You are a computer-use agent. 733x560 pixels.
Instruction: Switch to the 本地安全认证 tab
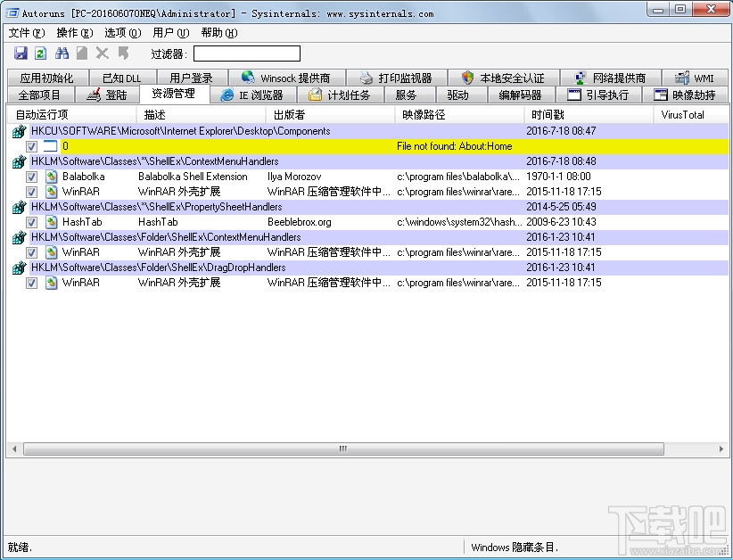[504, 78]
